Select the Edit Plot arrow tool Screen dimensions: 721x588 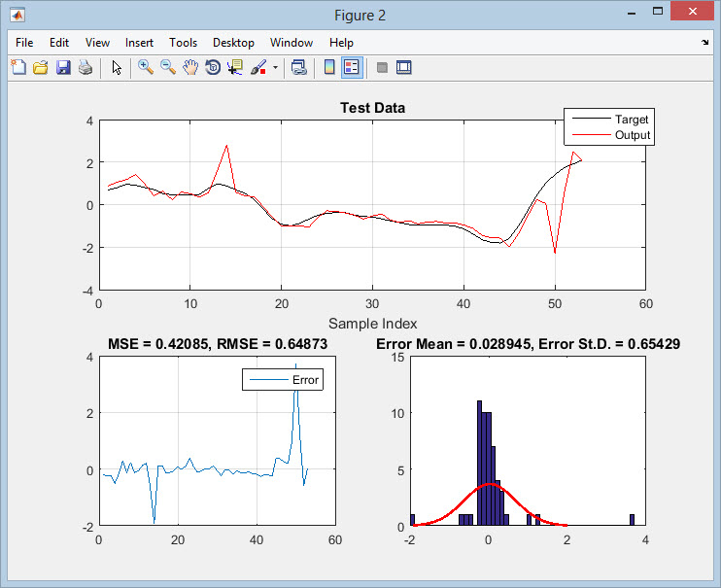tap(117, 68)
